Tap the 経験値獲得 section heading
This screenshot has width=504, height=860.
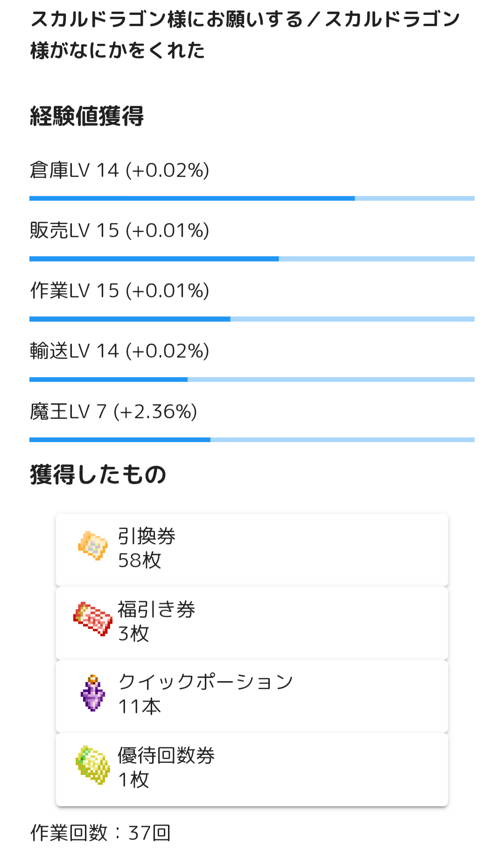click(87, 116)
